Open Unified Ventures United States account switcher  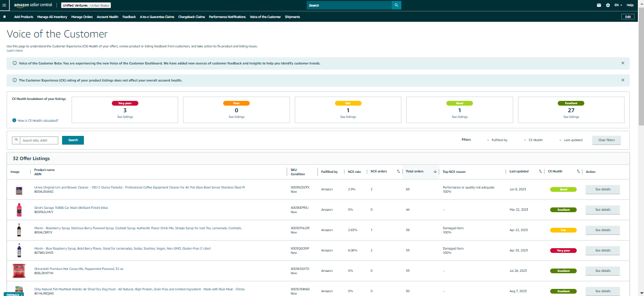pos(86,5)
